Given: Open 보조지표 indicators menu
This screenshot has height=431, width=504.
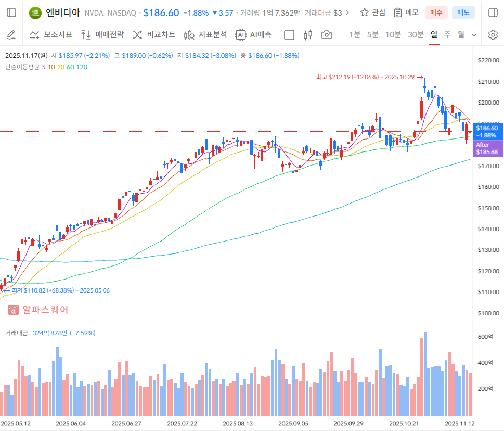Looking at the screenshot, I should click(x=51, y=35).
